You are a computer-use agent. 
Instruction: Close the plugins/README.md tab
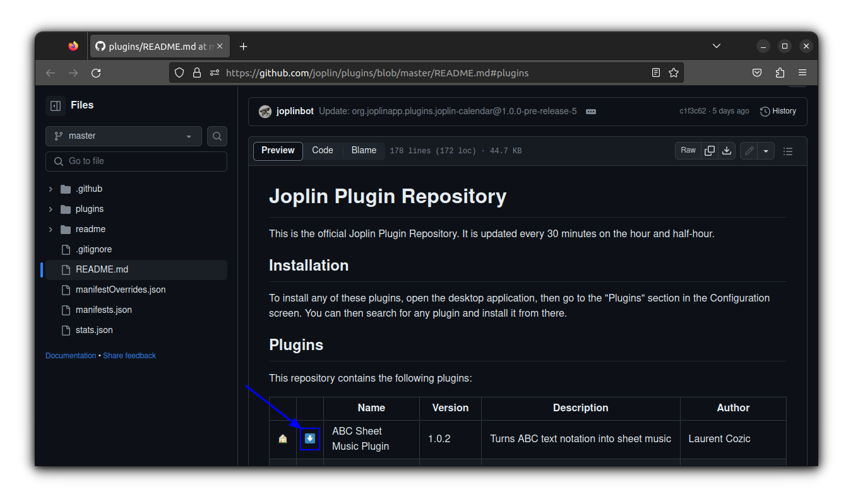[220, 46]
